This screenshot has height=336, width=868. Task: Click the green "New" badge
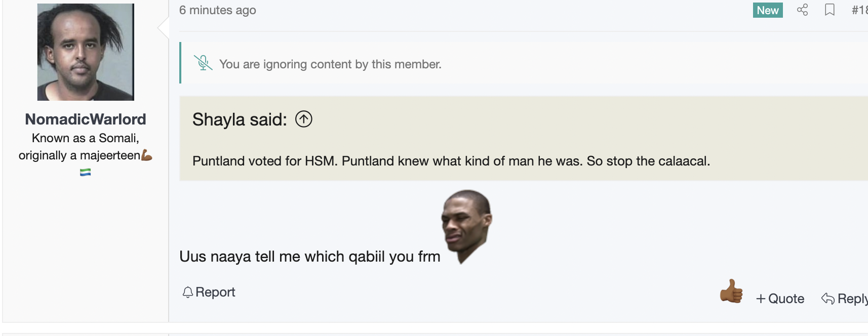click(768, 10)
